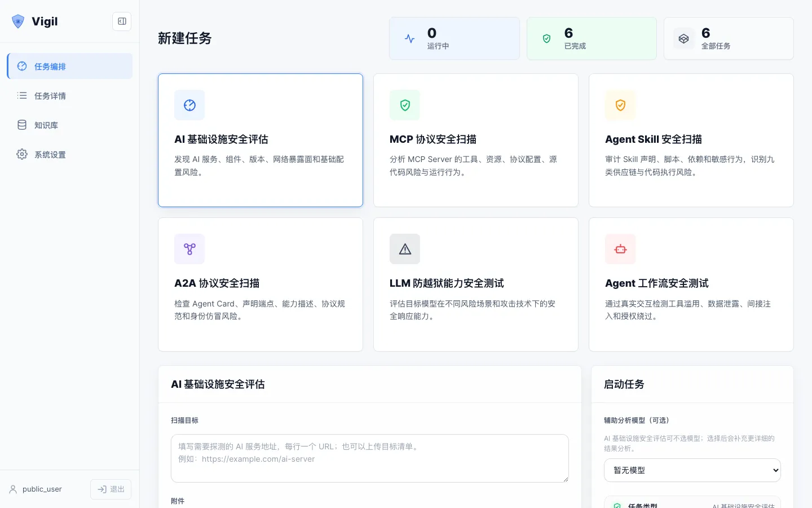Select the Agent Skill 安全扫描 orange shield icon
Image resolution: width=812 pixels, height=508 pixels.
620,105
